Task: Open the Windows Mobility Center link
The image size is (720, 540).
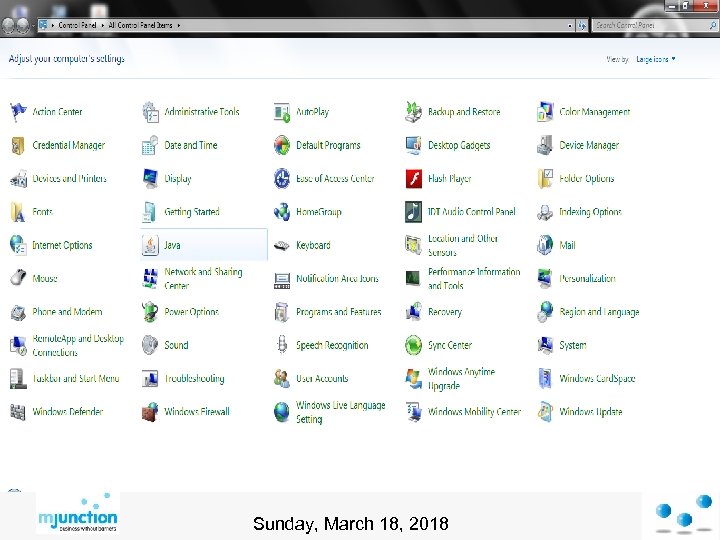Action: click(474, 412)
